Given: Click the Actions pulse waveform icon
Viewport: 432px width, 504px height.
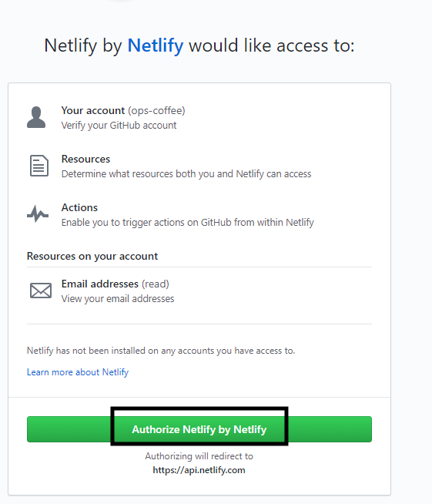Looking at the screenshot, I should pyautogui.click(x=38, y=213).
